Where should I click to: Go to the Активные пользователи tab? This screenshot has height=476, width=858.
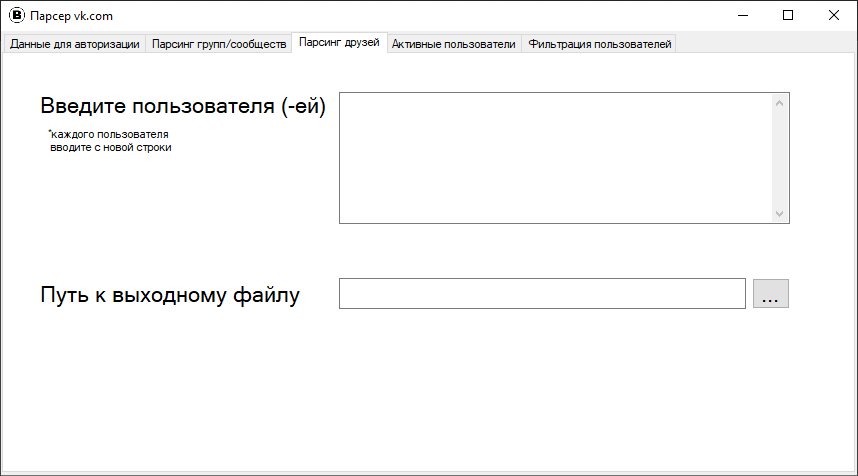click(x=454, y=44)
